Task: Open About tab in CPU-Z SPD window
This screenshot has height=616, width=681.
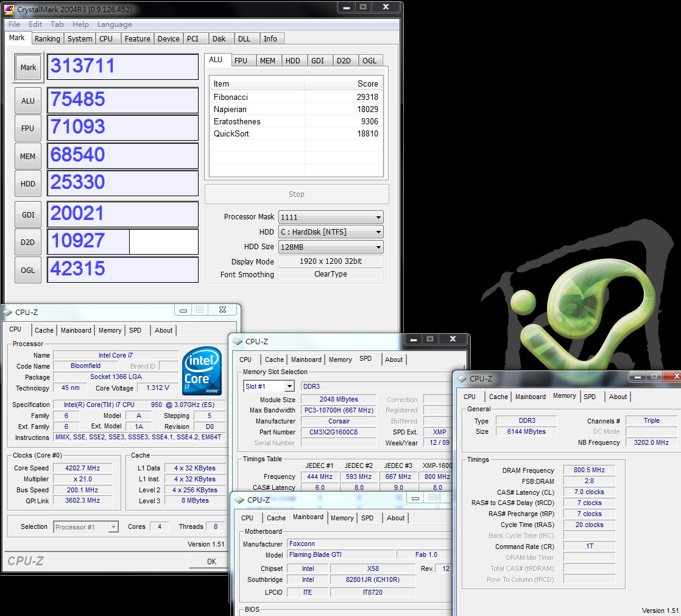Action: click(x=393, y=359)
